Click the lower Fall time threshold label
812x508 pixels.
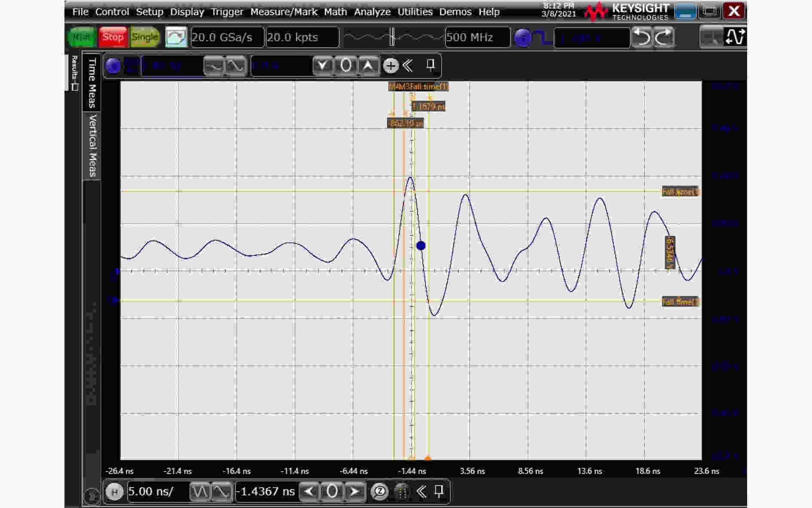point(680,302)
